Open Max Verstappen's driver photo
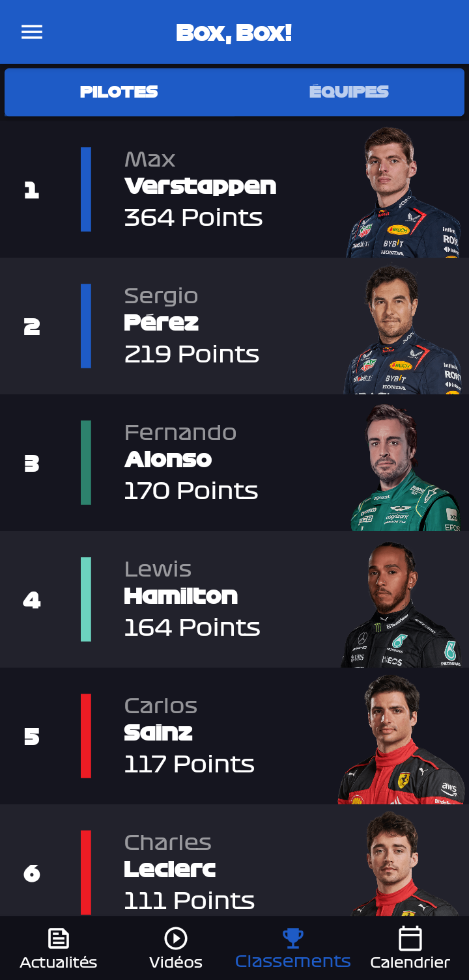Image resolution: width=469 pixels, height=980 pixels. pyautogui.click(x=403, y=192)
